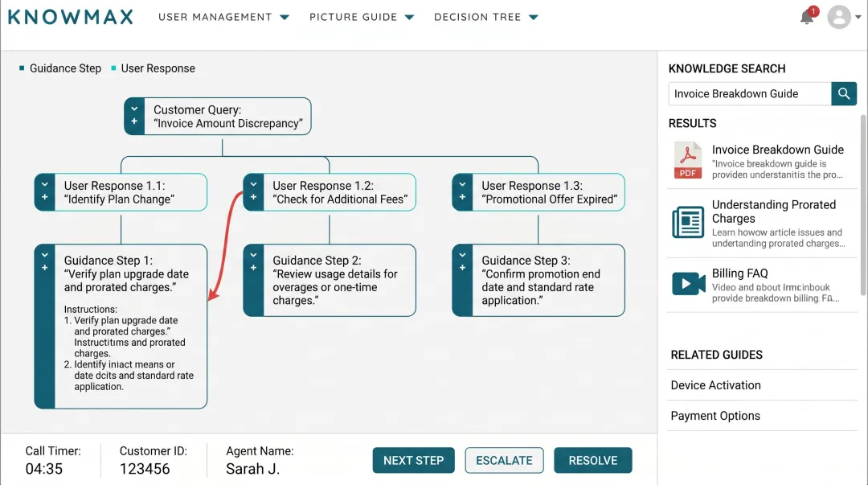868x485 pixels.
Task: Click the RESOLVE button
Action: pos(593,461)
